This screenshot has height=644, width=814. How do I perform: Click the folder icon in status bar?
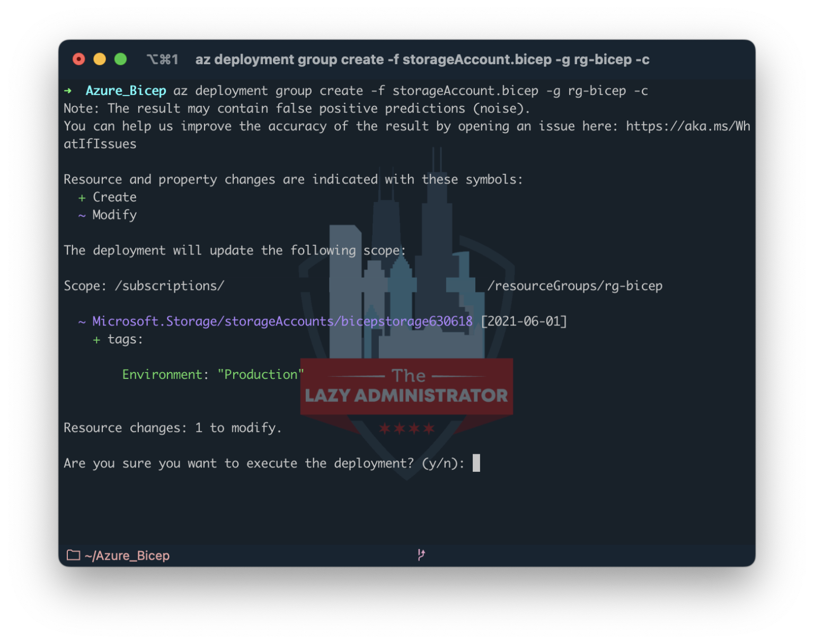(74, 555)
